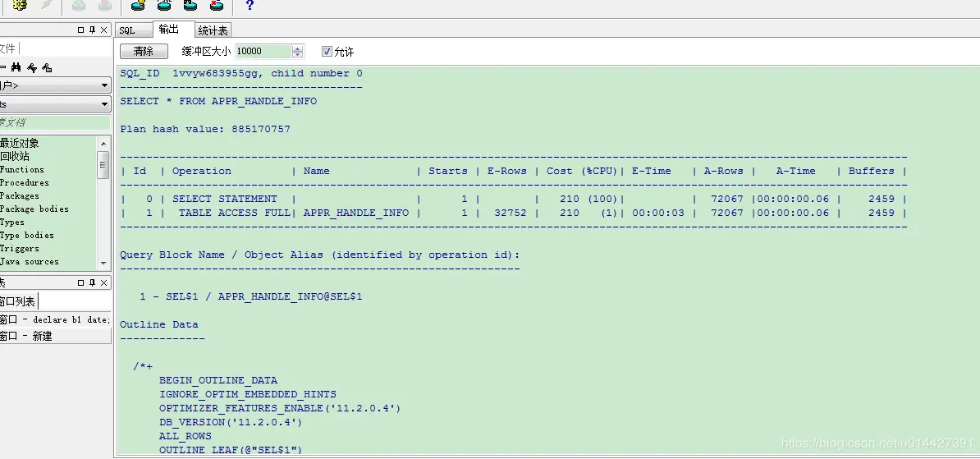Click the 'Buffers' column header
This screenshot has width=980, height=459.
872,171
